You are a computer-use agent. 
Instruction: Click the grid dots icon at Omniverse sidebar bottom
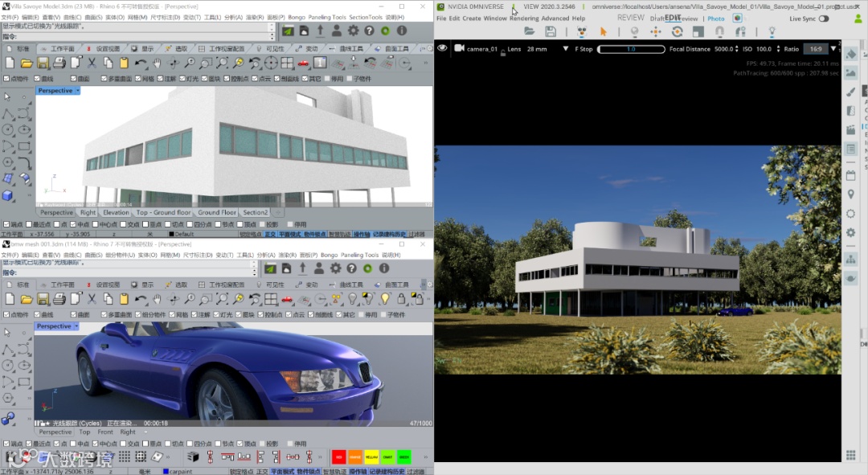point(851,455)
